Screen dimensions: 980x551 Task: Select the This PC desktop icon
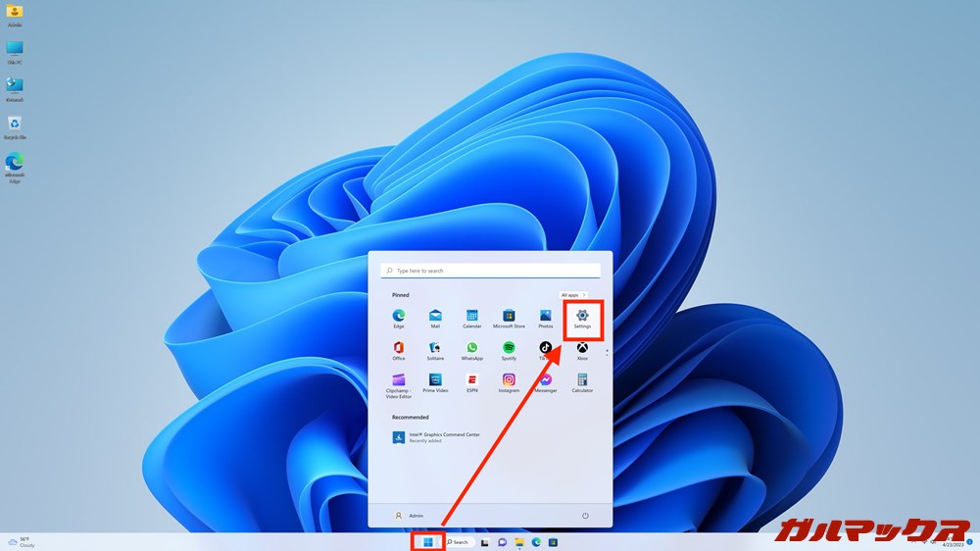coord(15,53)
